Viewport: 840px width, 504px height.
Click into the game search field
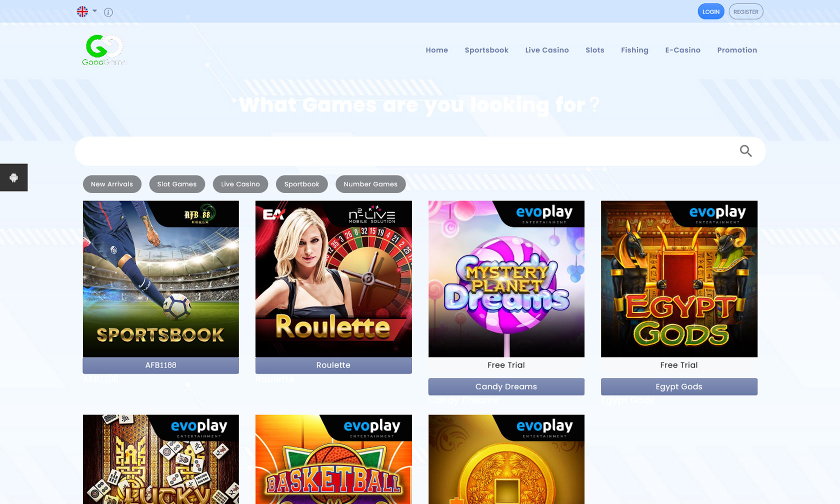pyautogui.click(x=405, y=151)
